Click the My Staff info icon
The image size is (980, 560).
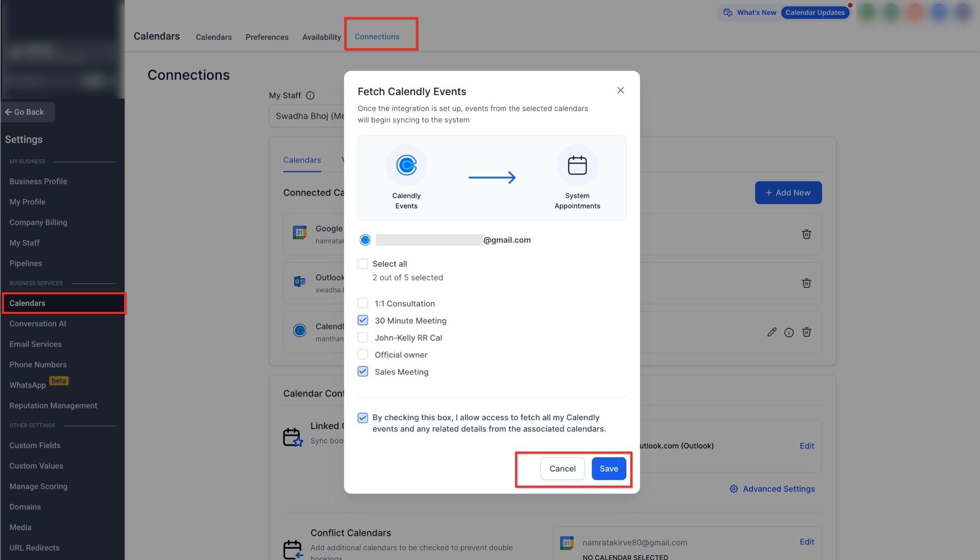[310, 95]
